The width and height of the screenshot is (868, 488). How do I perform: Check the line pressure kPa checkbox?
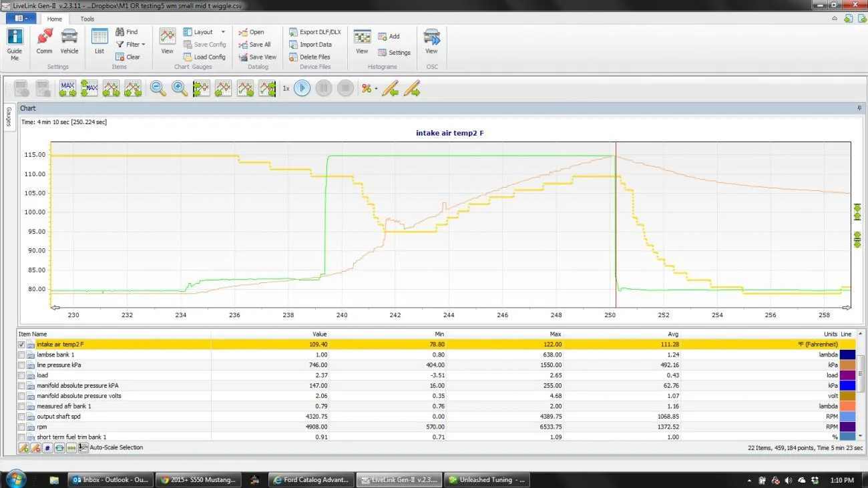pos(21,365)
